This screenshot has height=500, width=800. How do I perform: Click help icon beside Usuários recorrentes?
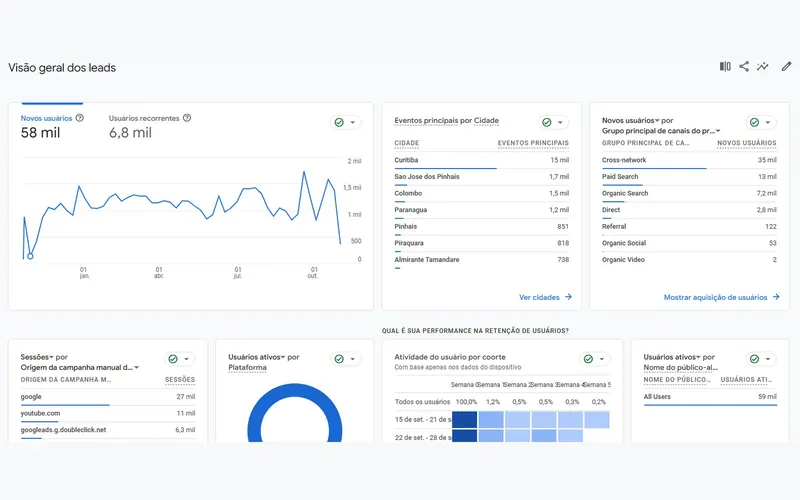coord(187,118)
